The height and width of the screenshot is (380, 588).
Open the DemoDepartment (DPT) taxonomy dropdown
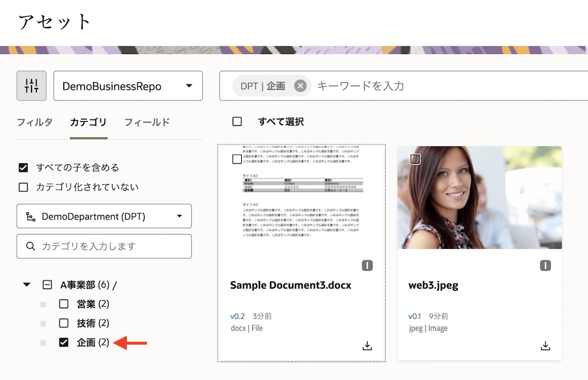[x=104, y=217]
